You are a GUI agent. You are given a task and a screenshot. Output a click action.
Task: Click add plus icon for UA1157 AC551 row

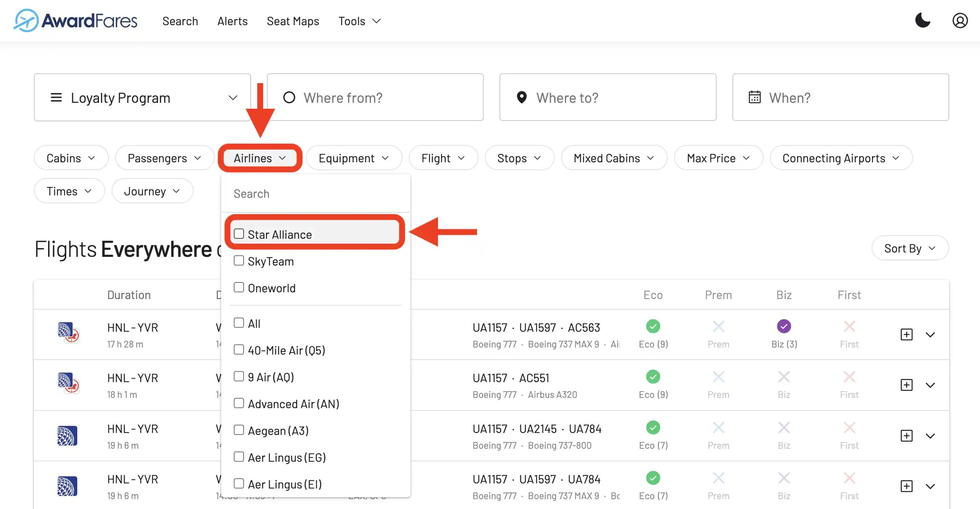[x=906, y=385]
